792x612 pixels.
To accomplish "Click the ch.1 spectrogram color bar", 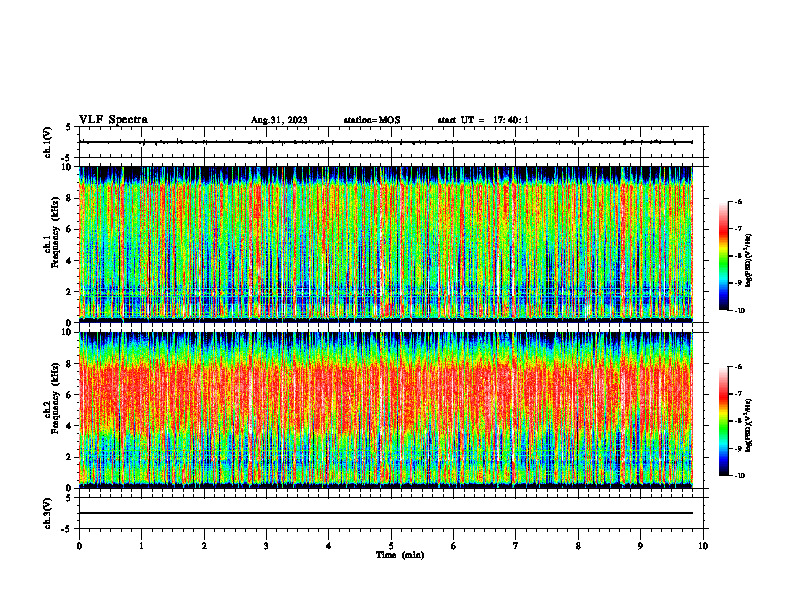I will 723,256.
